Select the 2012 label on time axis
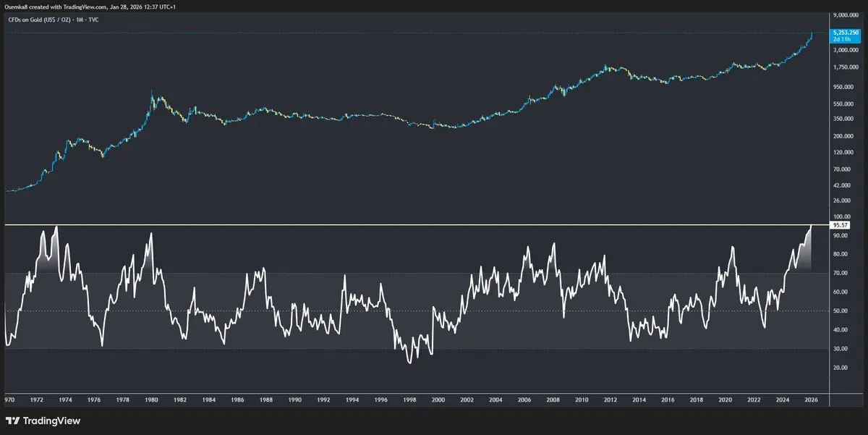This screenshot has height=435, width=868. click(610, 399)
